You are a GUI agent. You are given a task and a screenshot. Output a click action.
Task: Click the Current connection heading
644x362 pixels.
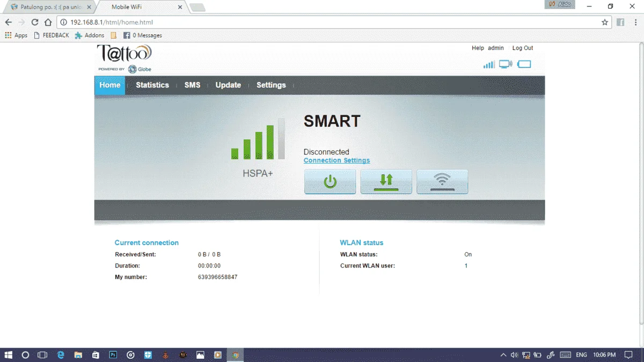(147, 243)
